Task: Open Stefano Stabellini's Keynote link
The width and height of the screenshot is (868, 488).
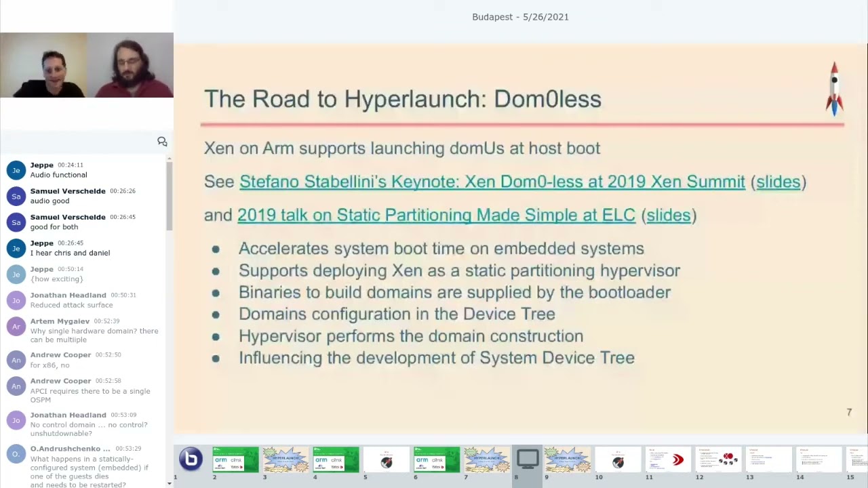Action: coord(492,182)
